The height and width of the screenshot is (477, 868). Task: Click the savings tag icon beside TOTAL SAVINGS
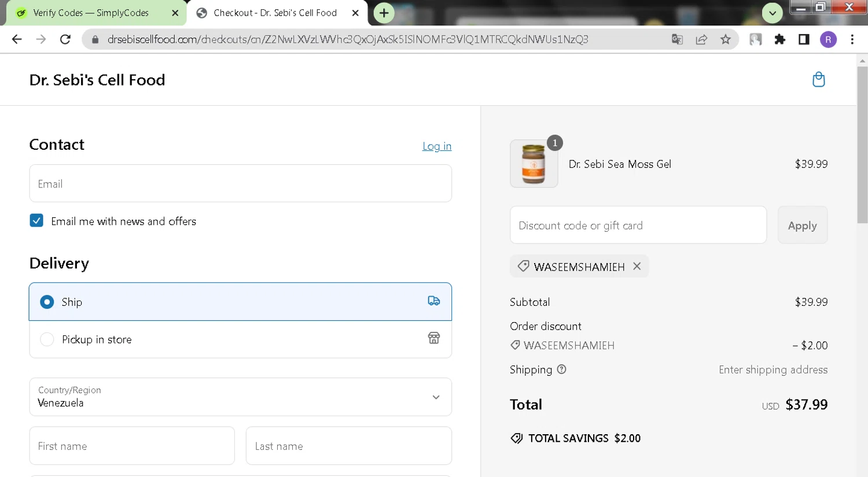[x=517, y=438]
